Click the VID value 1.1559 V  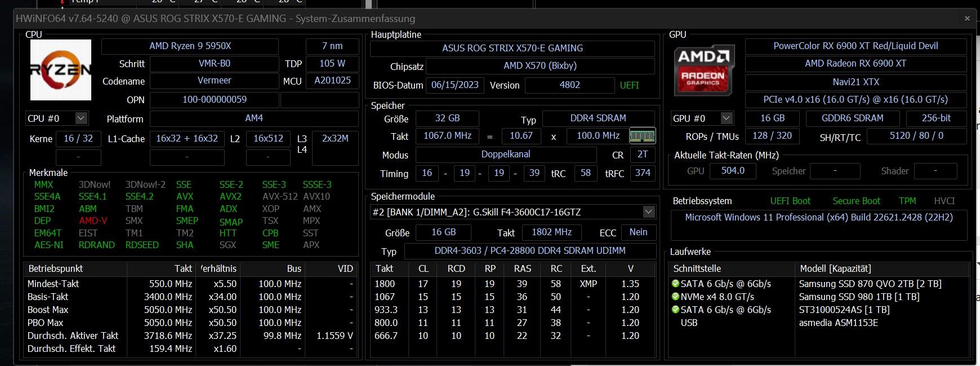pyautogui.click(x=335, y=336)
